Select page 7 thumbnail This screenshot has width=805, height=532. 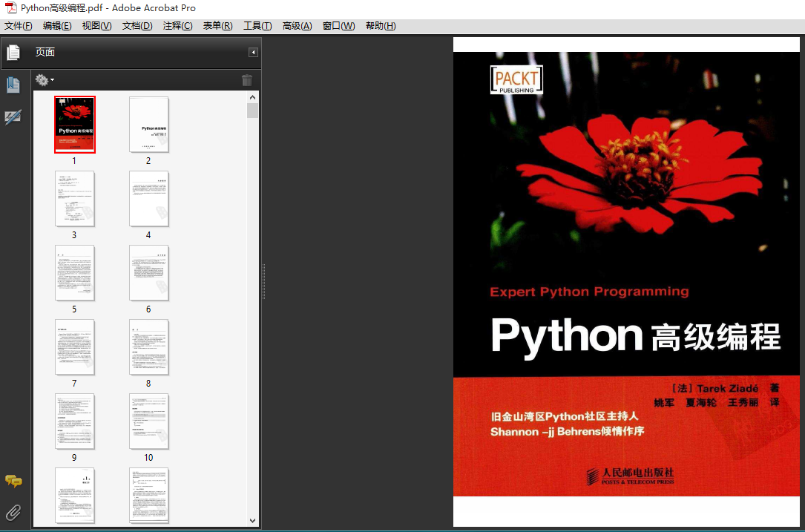(75, 347)
